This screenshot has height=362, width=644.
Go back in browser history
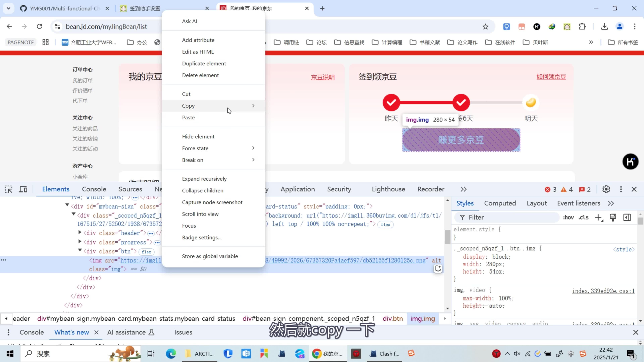point(9,26)
